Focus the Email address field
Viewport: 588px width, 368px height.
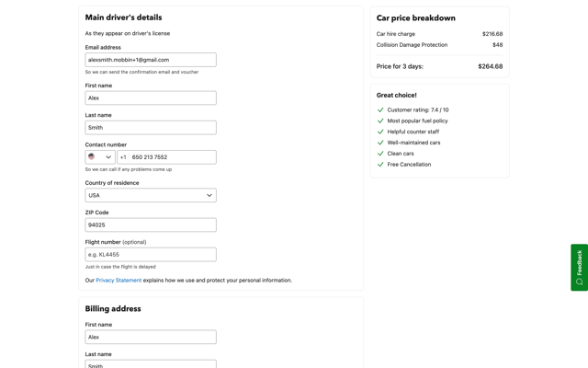point(151,60)
